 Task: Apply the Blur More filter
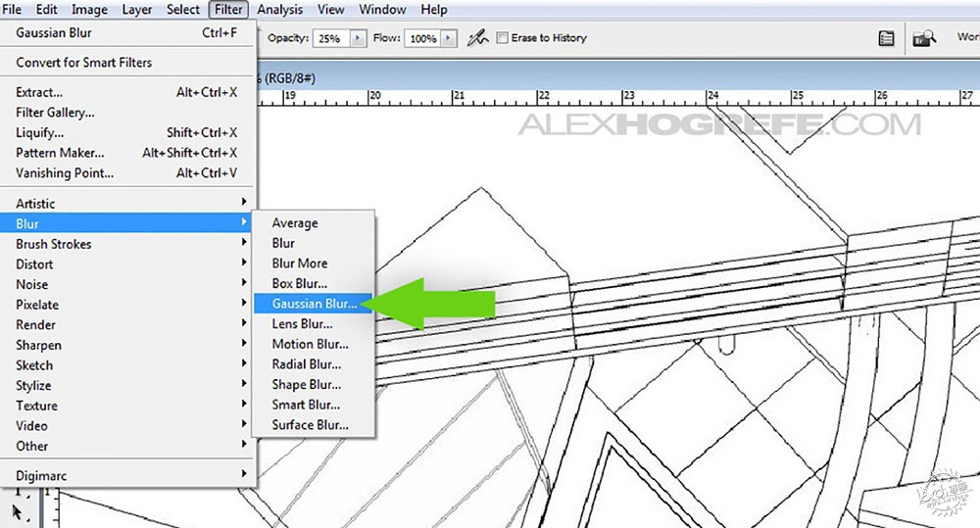coord(314,264)
